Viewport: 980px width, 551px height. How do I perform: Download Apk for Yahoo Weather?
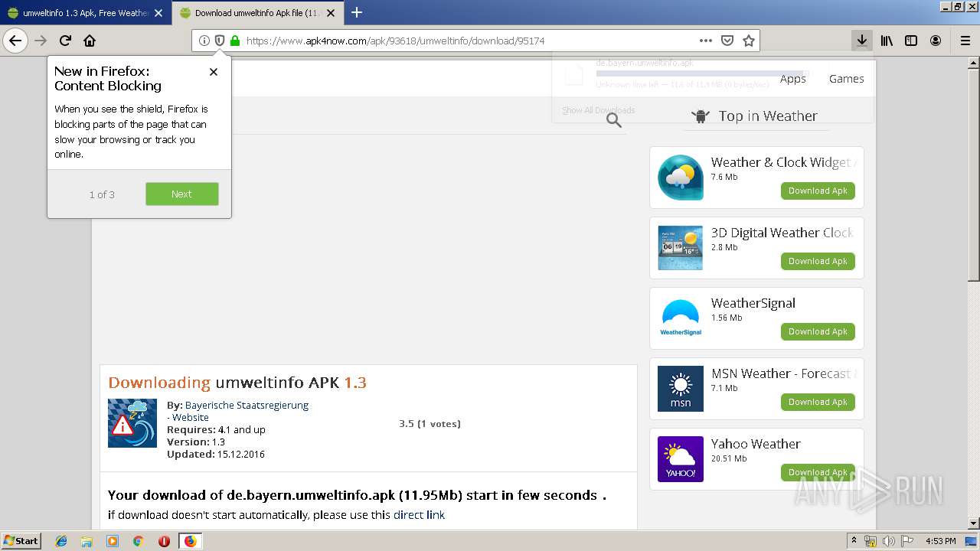818,473
